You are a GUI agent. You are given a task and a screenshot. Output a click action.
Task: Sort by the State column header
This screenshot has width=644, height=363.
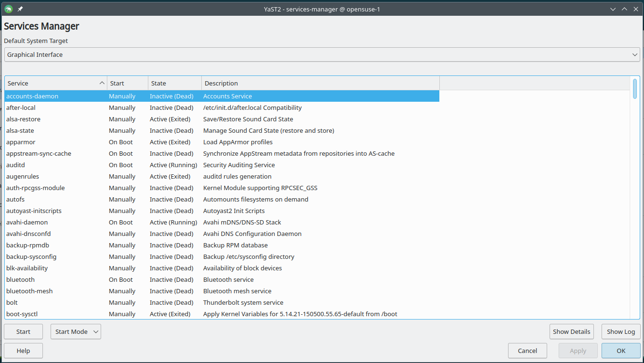pos(175,83)
